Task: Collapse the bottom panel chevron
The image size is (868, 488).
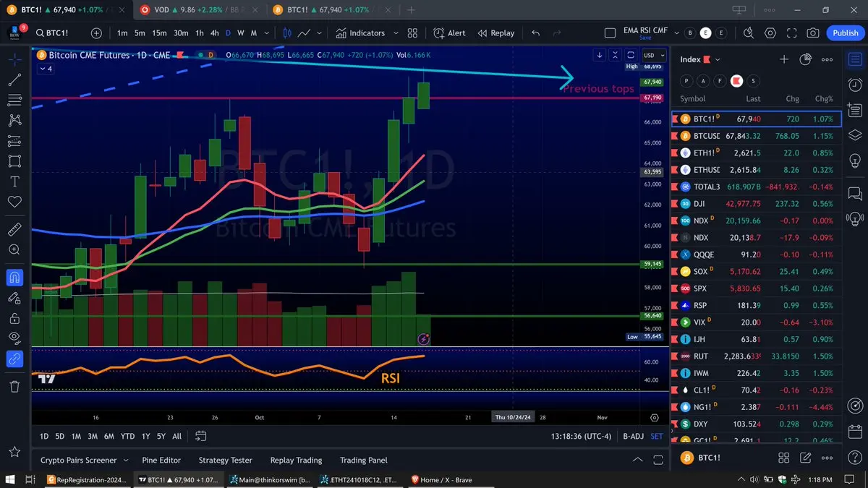Action: [637, 459]
